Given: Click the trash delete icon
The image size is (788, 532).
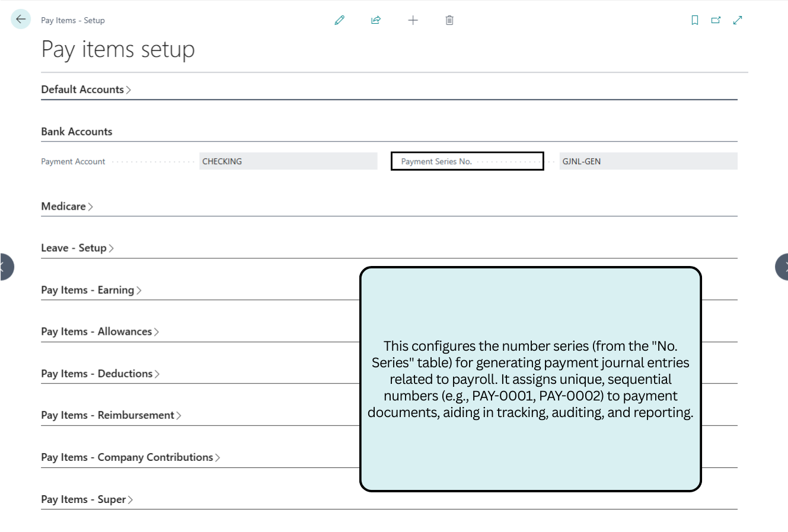Looking at the screenshot, I should click(x=449, y=20).
